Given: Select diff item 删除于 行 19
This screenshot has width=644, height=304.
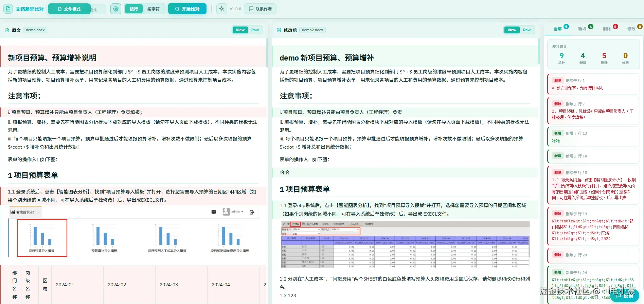Looking at the screenshot, I should pyautogui.click(x=594, y=226).
